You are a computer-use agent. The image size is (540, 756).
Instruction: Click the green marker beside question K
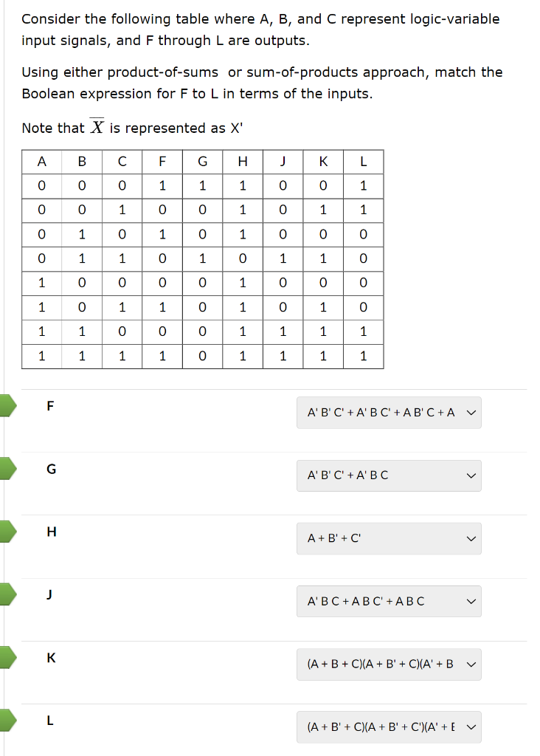[x=5, y=656]
